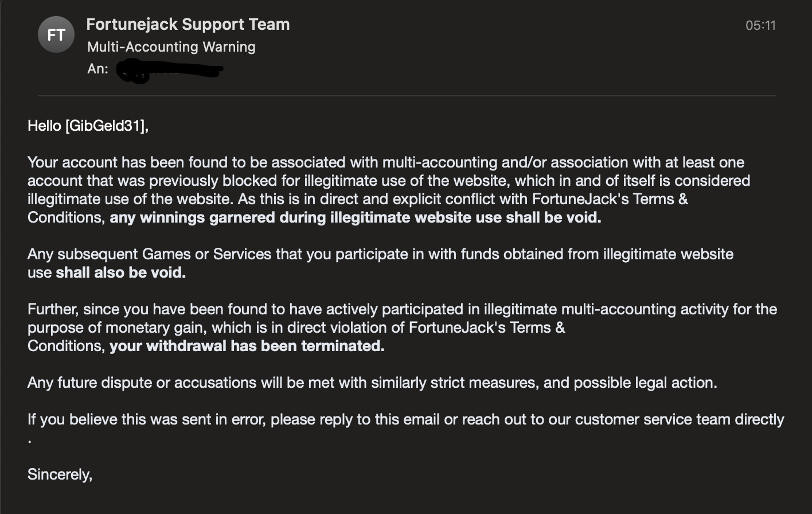Click the 05:11 received timestamp
812x514 pixels.
[760, 25]
